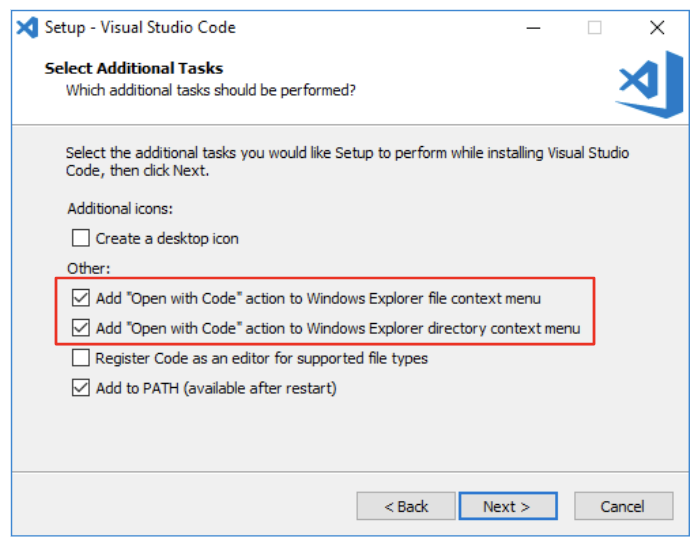Click the 'Additional icons:' group label
The image size is (700, 548).
tap(120, 208)
